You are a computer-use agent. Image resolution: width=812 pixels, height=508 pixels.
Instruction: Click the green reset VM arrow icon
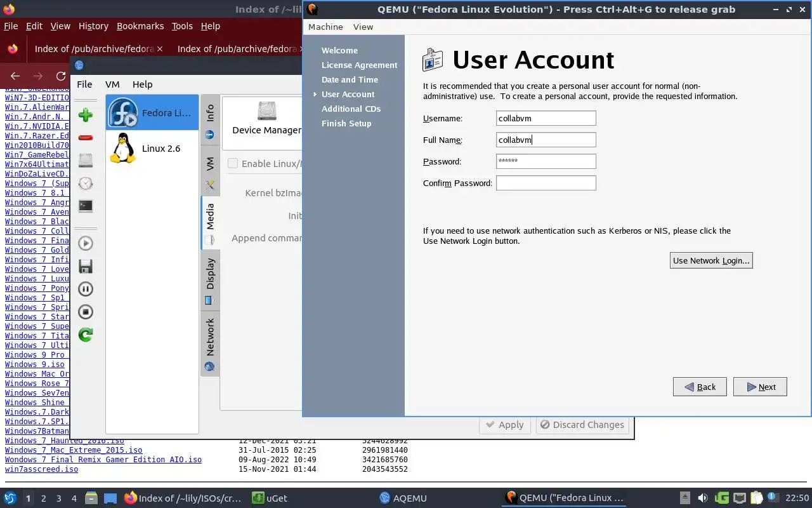click(x=86, y=335)
